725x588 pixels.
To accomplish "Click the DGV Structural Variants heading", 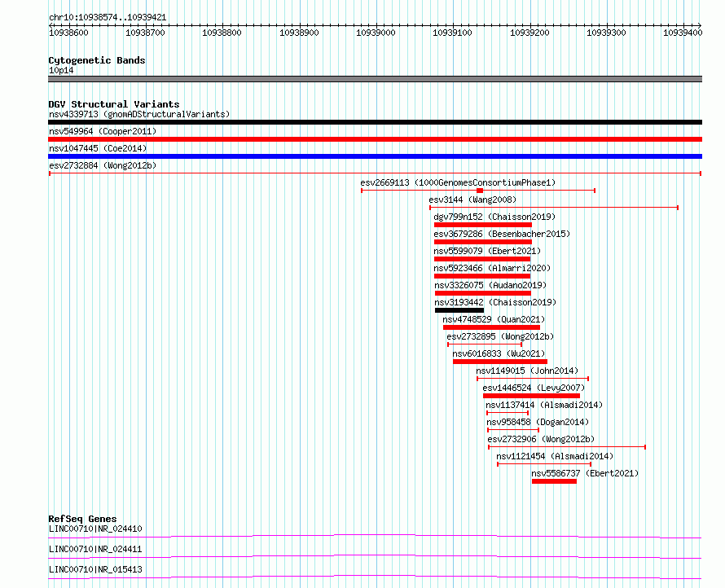I will pyautogui.click(x=114, y=104).
